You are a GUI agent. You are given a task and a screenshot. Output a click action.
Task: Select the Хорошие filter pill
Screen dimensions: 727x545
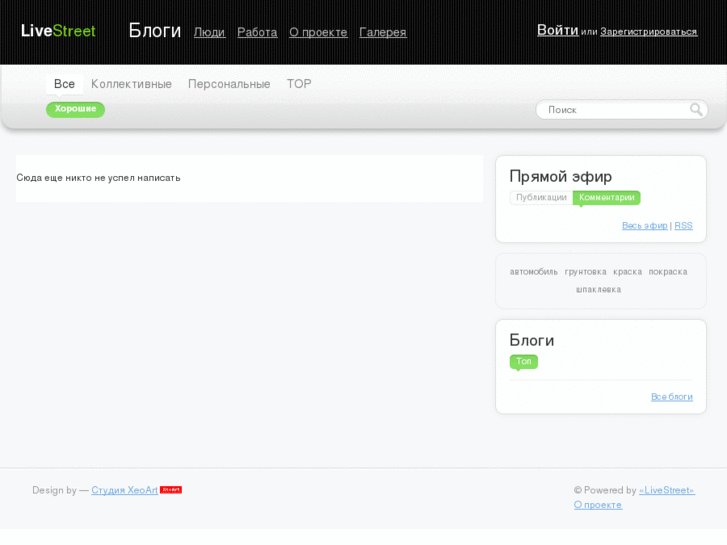point(75,109)
